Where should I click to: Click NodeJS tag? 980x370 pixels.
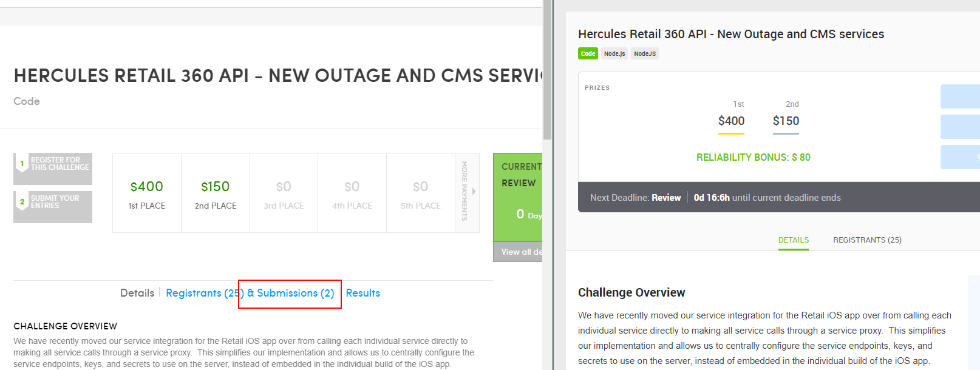pyautogui.click(x=645, y=53)
